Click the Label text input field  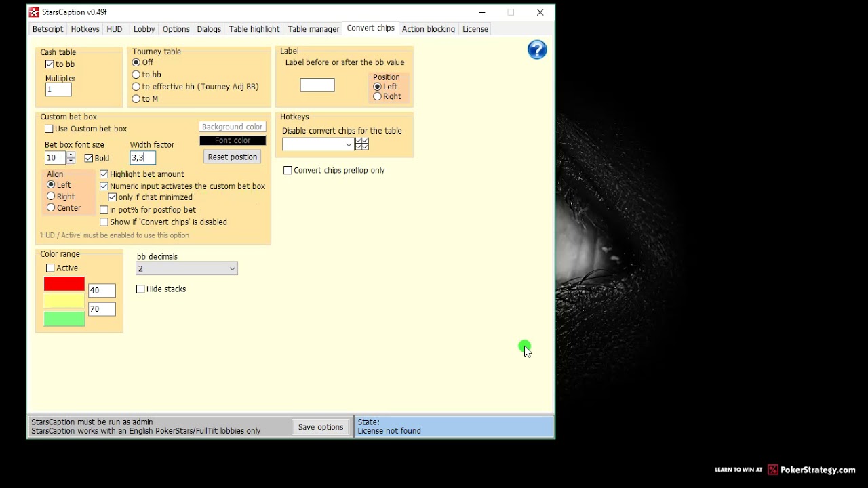pyautogui.click(x=317, y=85)
